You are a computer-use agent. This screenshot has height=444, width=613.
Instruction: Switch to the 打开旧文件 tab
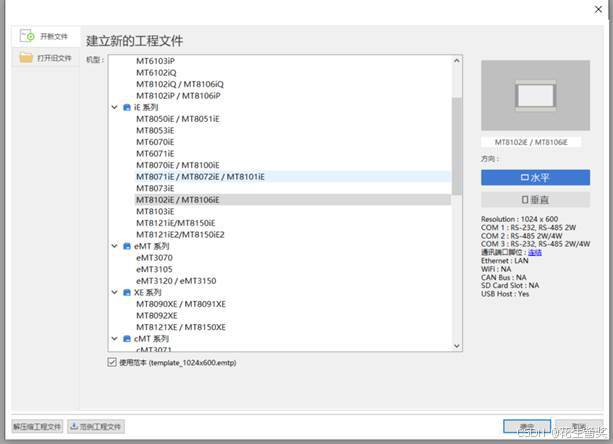coord(46,58)
